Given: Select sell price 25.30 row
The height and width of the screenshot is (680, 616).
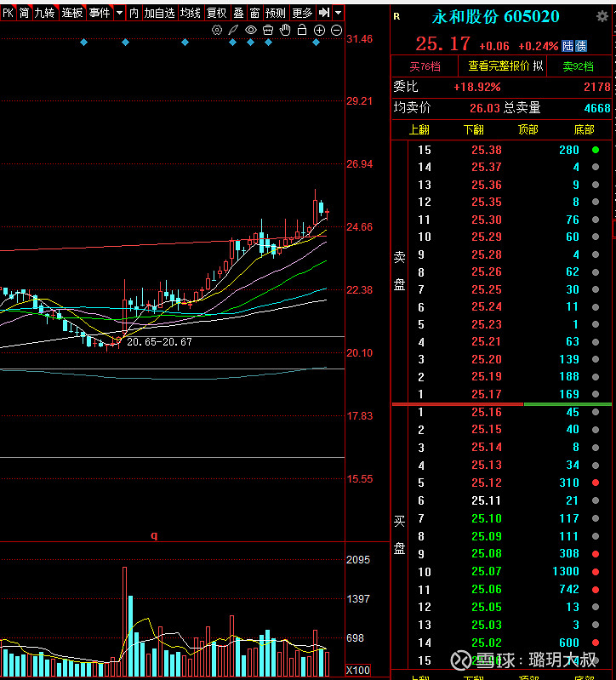Looking at the screenshot, I should click(x=510, y=220).
